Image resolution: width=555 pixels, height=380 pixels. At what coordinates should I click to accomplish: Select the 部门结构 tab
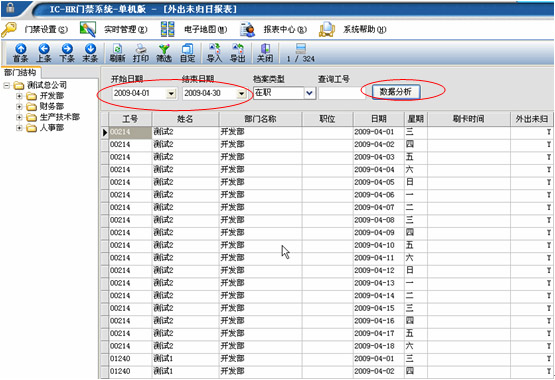[21, 73]
